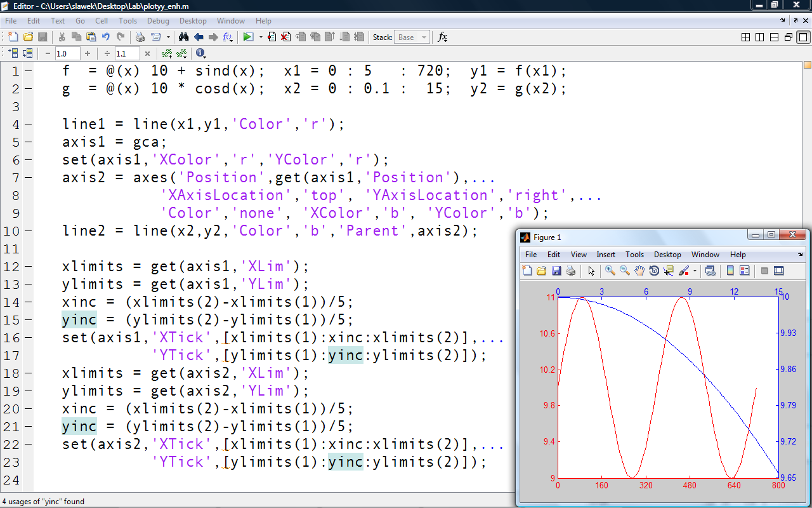Go forward with the gray right arrow
The image size is (812, 508).
click(x=213, y=37)
